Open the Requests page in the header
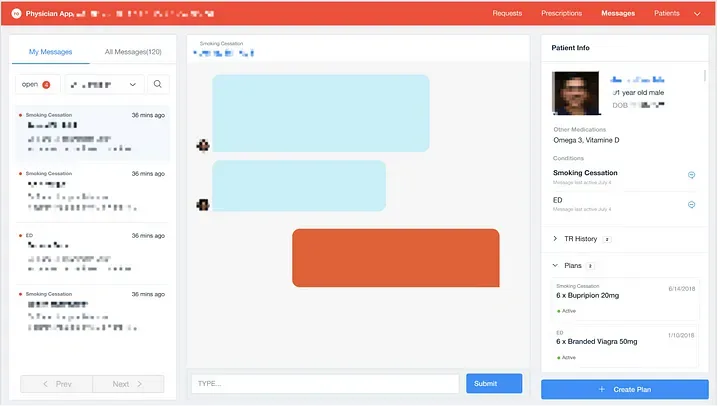The image size is (720, 407). (x=507, y=13)
